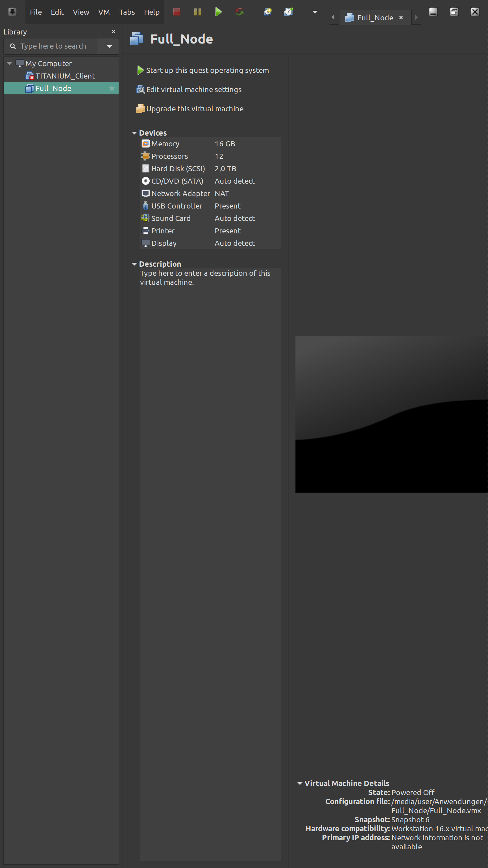This screenshot has width=488, height=868.
Task: Close the Library panel
Action: 114,32
